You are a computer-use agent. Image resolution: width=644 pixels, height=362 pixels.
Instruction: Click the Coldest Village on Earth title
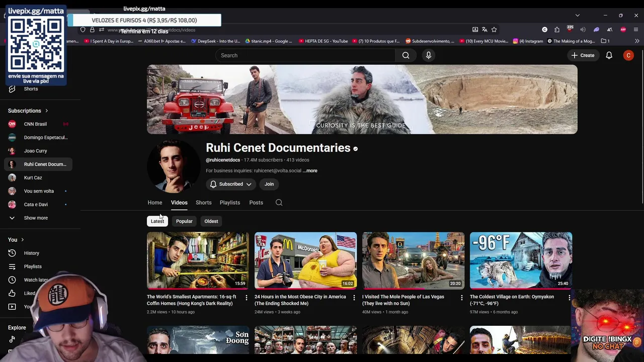(512, 300)
